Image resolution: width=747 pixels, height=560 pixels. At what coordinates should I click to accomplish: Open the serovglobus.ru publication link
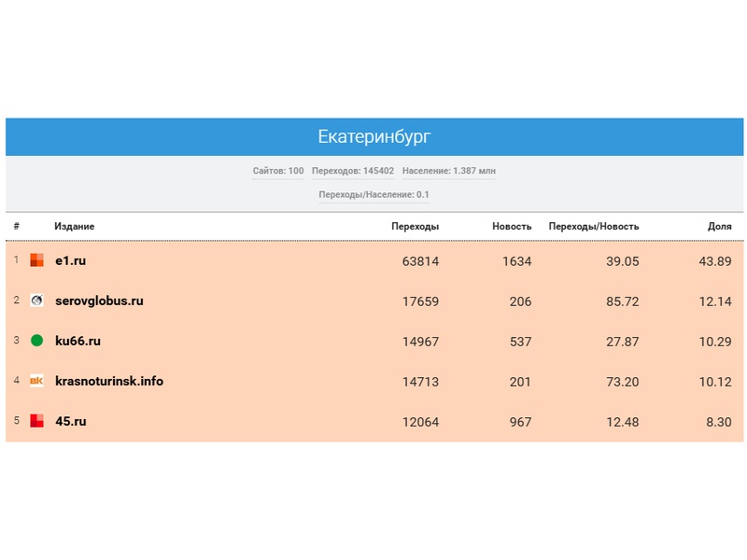tap(99, 301)
